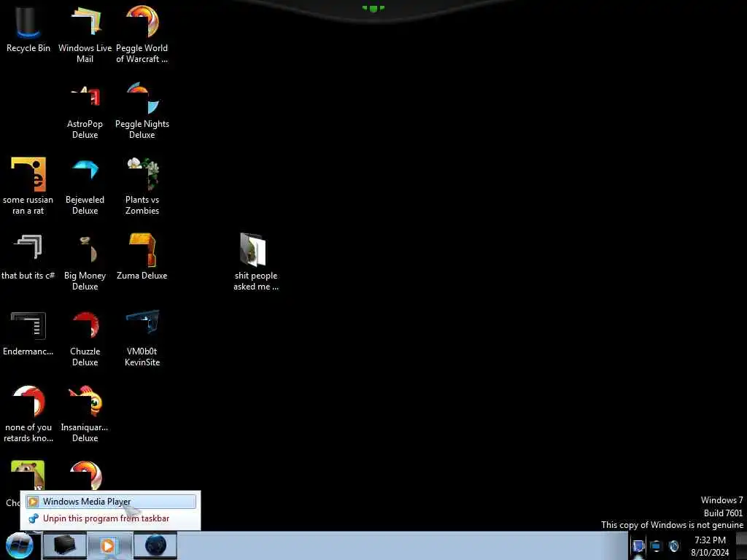
Task: Click the Show desktop strip
Action: pos(741,545)
